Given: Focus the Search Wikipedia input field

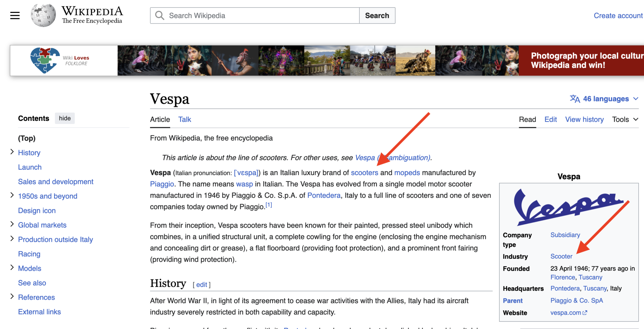Looking at the screenshot, I should coord(255,15).
